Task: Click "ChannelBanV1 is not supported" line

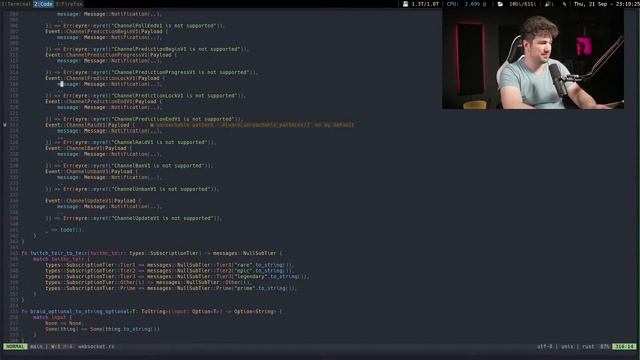Action: 129,166
